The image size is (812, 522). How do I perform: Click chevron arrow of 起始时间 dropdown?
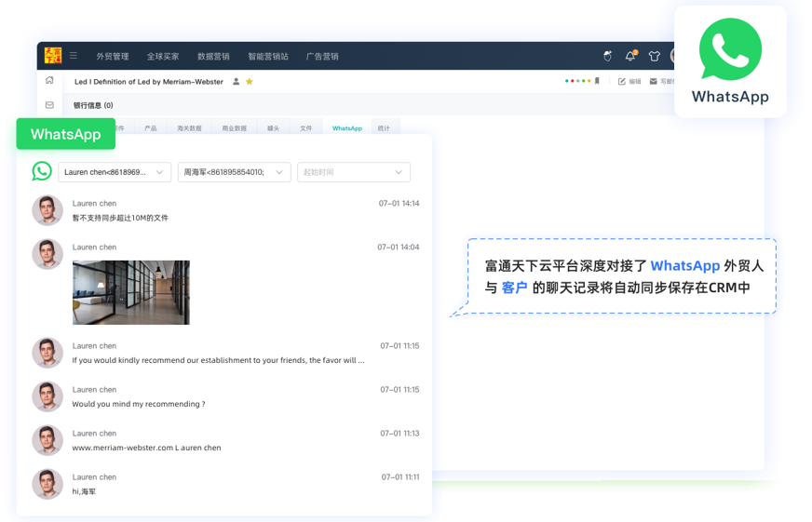coord(399,172)
